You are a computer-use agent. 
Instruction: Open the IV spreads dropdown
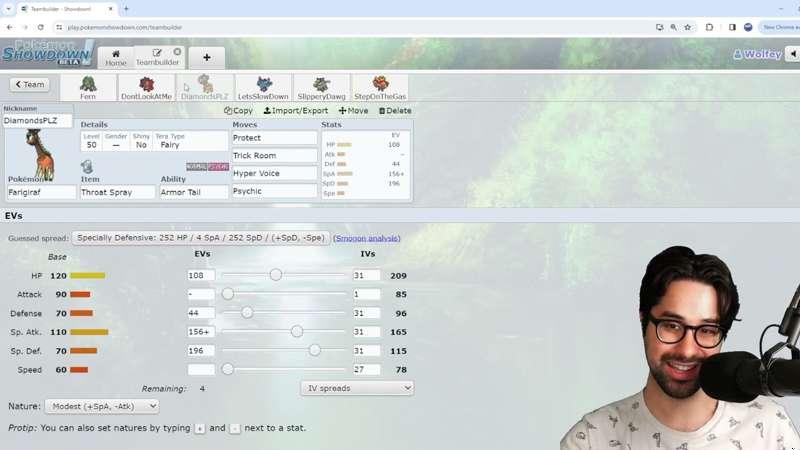[357, 388]
